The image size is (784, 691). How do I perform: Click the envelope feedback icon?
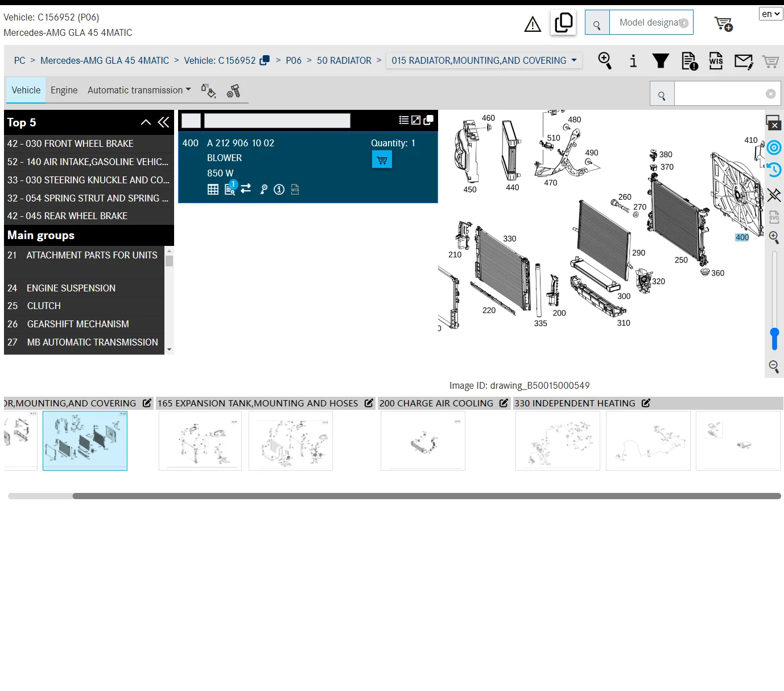[744, 61]
